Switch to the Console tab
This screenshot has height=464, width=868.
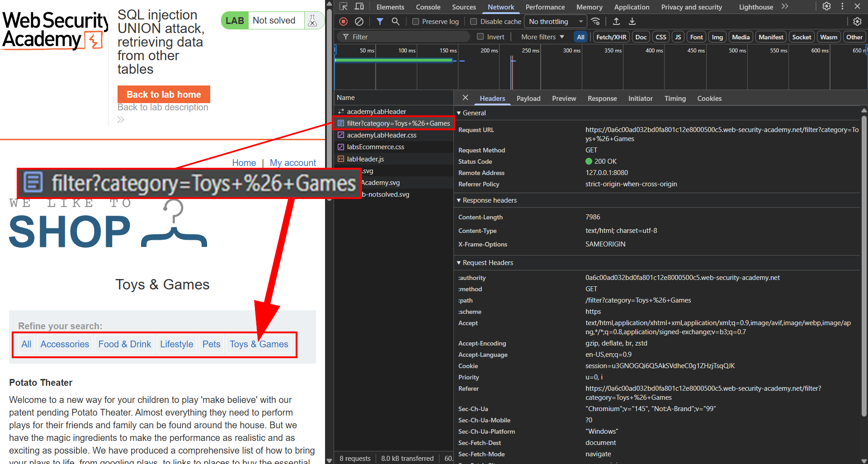tap(428, 7)
